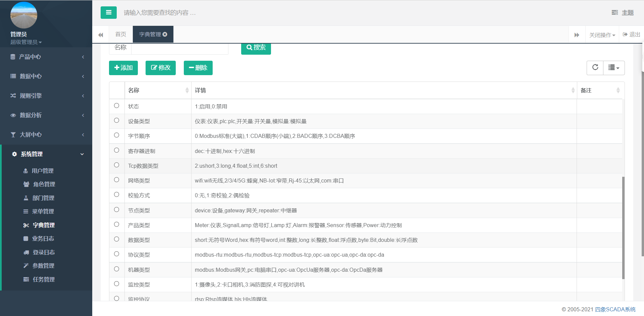Choose the 产品类型 row radio button
The image size is (644, 316).
pyautogui.click(x=116, y=224)
